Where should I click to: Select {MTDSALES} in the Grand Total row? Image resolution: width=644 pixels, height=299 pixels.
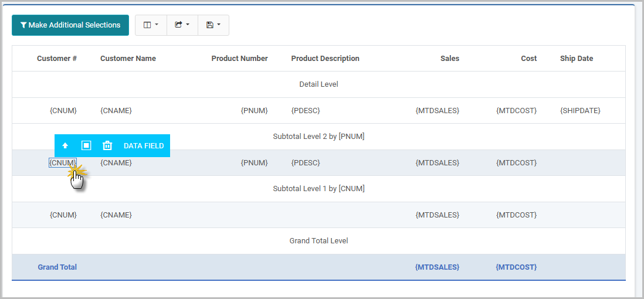point(438,267)
